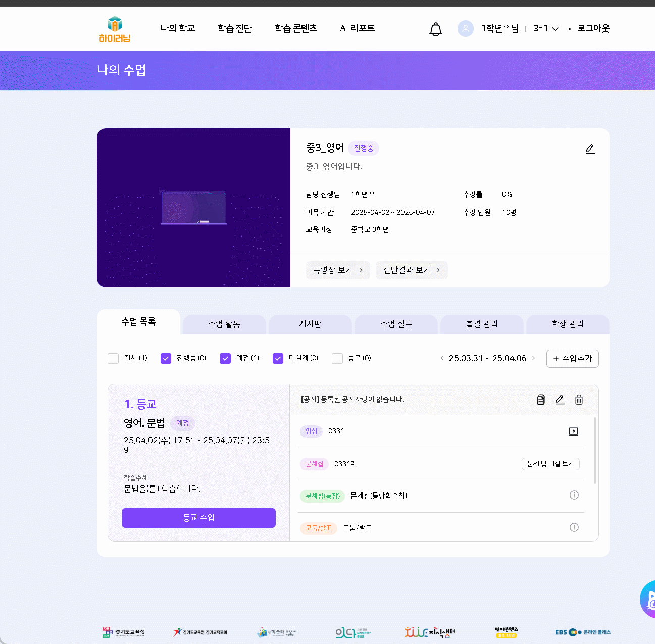Screen dimensions: 655x644
Task: Enable the 종료 (0) filter checkbox
Action: pos(337,358)
